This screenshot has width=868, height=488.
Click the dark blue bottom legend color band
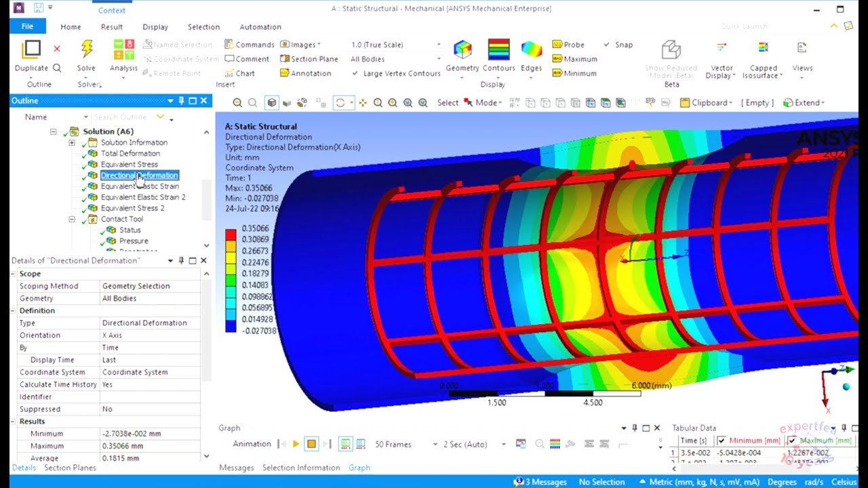tap(231, 327)
